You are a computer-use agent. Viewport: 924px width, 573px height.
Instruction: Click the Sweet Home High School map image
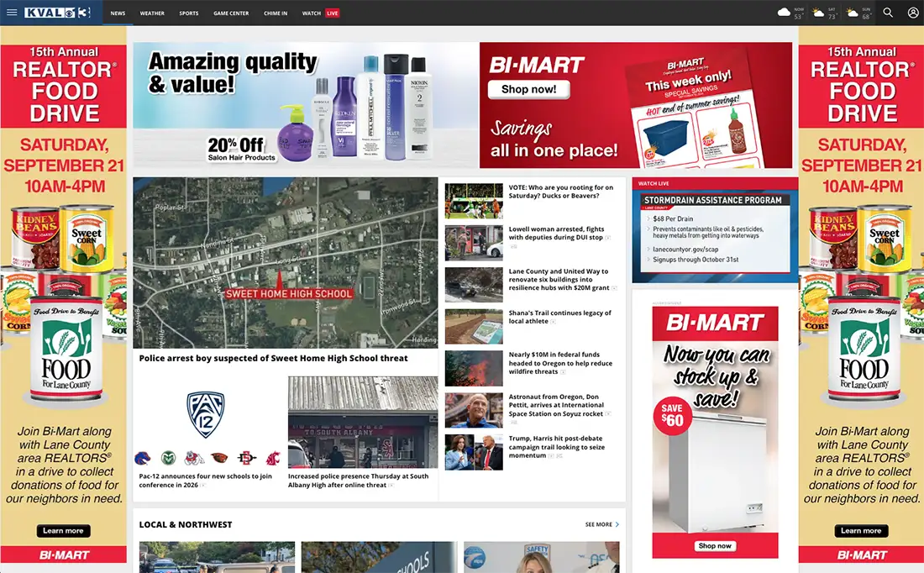point(286,262)
